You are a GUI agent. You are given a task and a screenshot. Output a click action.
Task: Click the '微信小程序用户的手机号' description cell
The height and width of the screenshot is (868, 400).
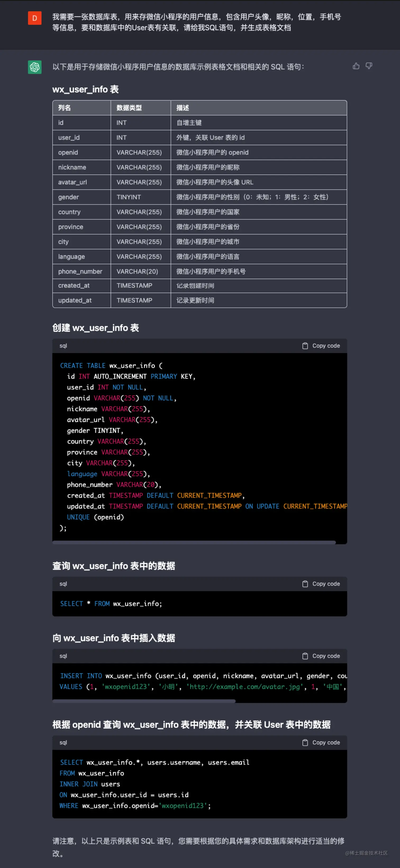[x=259, y=271]
